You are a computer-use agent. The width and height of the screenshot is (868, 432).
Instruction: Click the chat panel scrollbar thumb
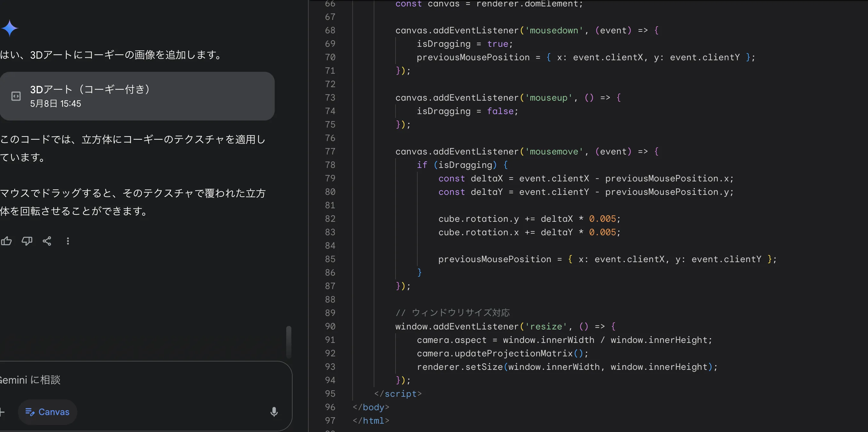289,342
